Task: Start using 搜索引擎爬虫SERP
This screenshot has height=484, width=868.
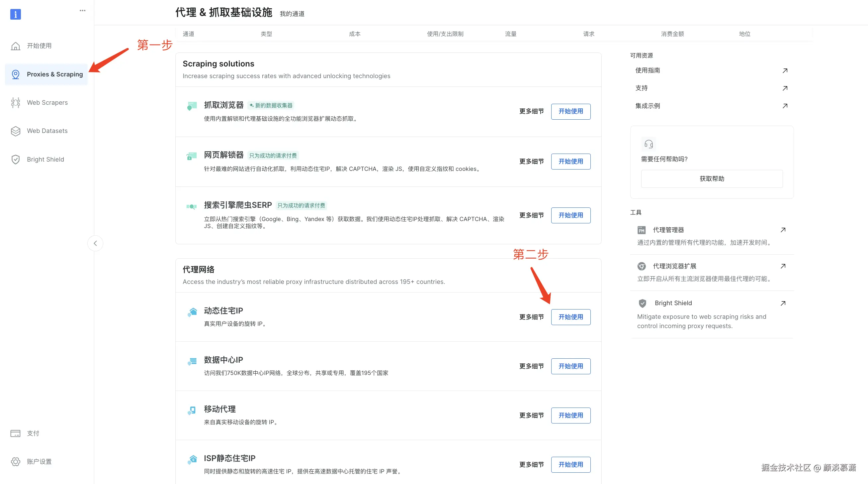Action: [x=570, y=215]
